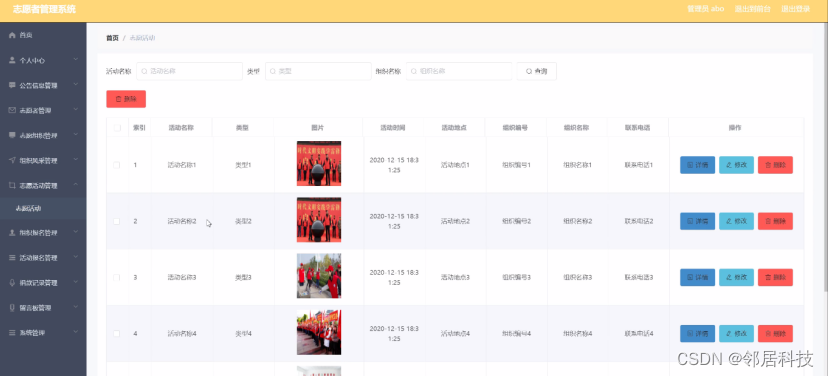Viewport: 829px width, 377px height.
Task: Click 修改 for row 活动名称1
Action: pyautogui.click(x=736, y=165)
